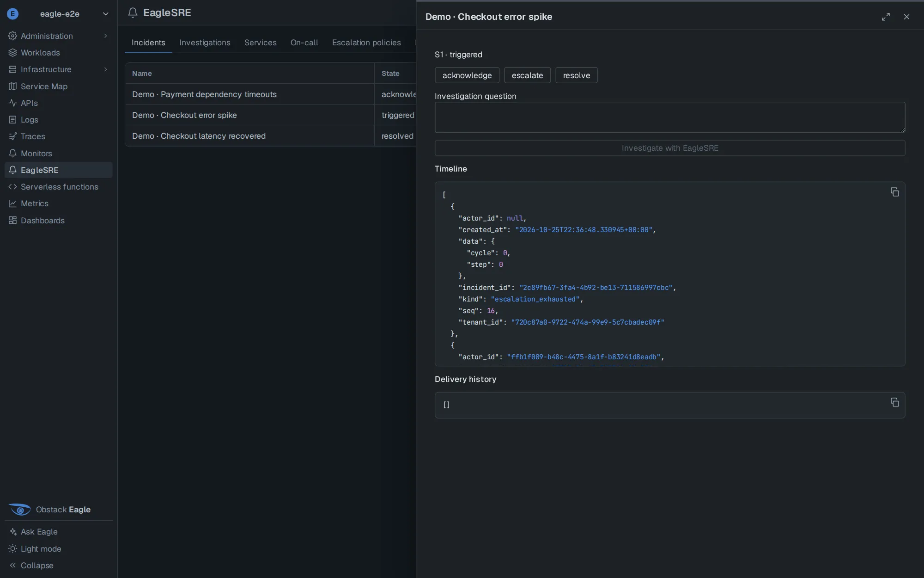This screenshot has height=578, width=924.
Task: Click the Workloads layers icon
Action: pos(12,53)
